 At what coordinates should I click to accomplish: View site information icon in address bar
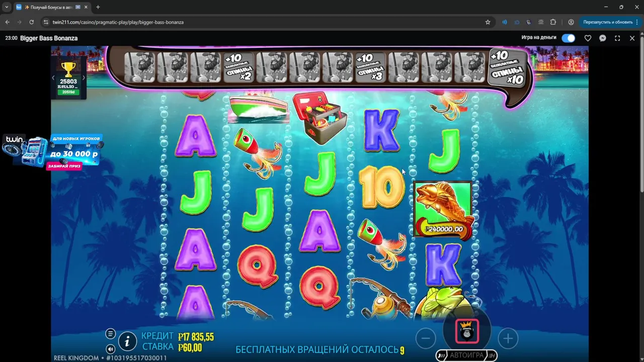[x=46, y=22]
